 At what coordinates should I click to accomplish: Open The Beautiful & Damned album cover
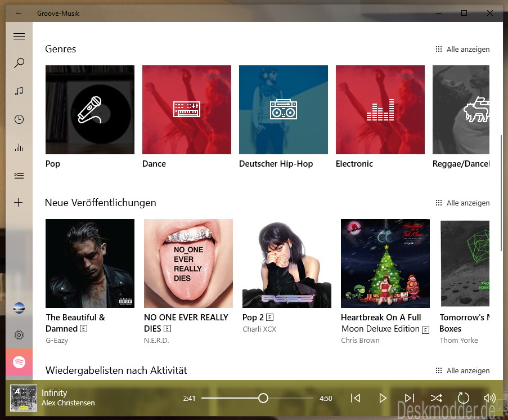(90, 263)
